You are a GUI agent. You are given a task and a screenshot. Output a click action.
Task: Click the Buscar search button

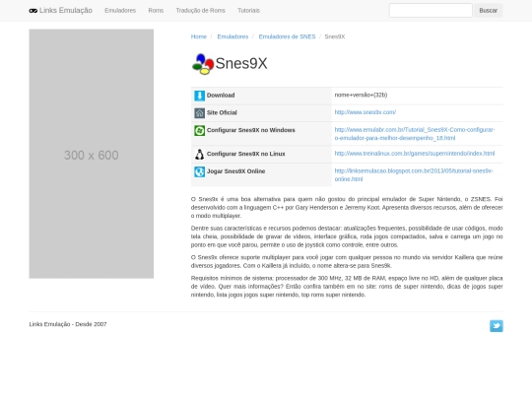point(489,11)
